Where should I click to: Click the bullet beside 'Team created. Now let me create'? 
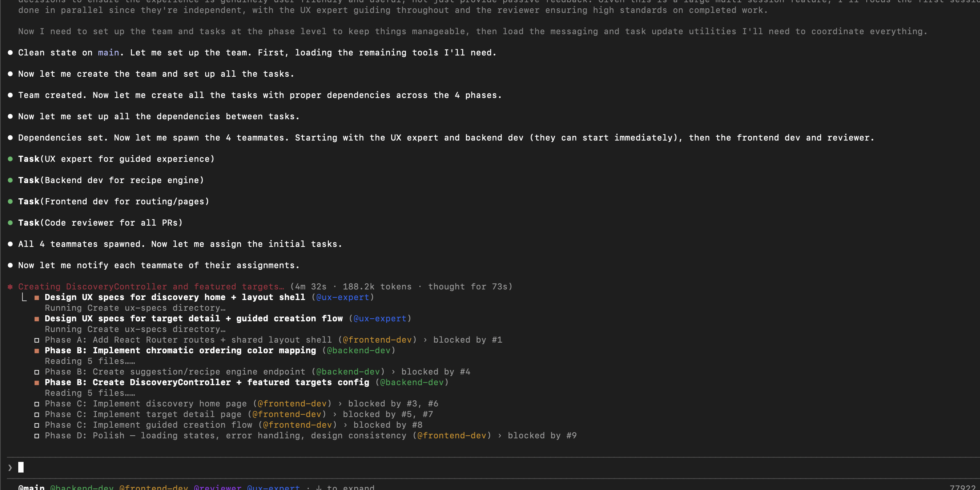tap(10, 95)
